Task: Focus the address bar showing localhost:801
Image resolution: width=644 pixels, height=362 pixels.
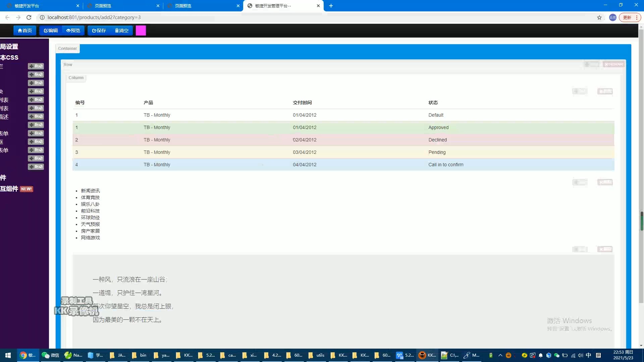Action: point(315,17)
